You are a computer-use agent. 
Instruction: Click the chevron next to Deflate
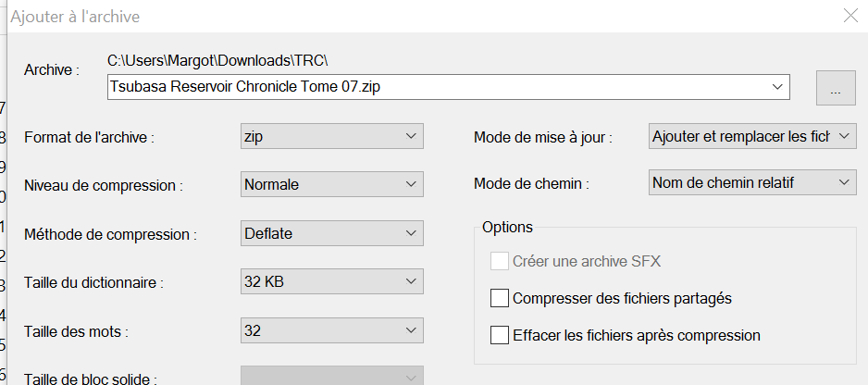(x=411, y=233)
